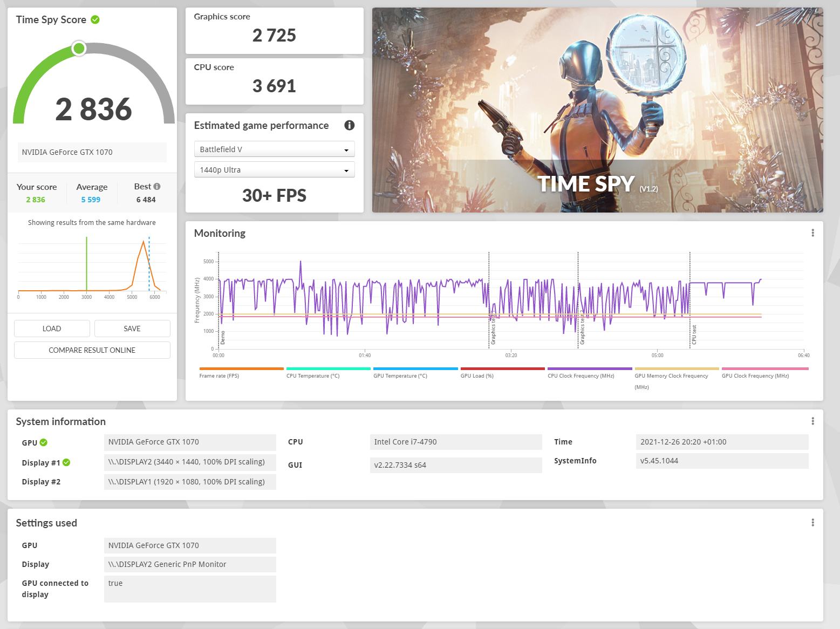The image size is (840, 629).
Task: Click the Time value 2021-12-26 20:20 field
Action: click(x=722, y=442)
